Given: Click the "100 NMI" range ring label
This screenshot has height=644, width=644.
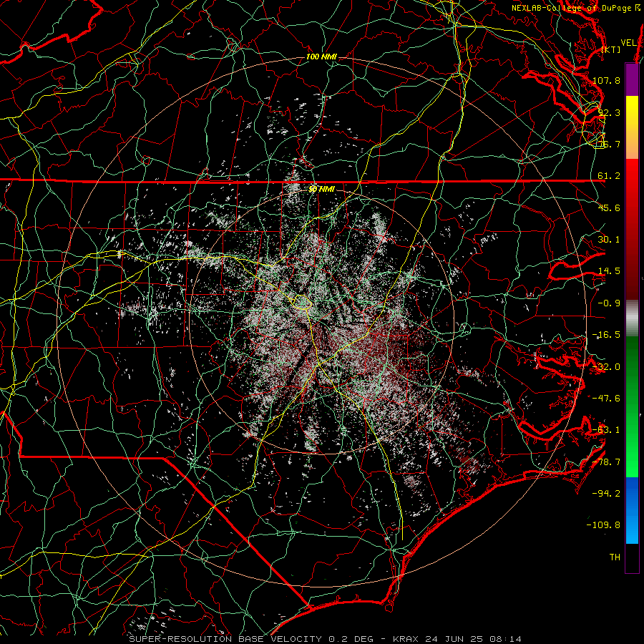Looking at the screenshot, I should point(321,57).
